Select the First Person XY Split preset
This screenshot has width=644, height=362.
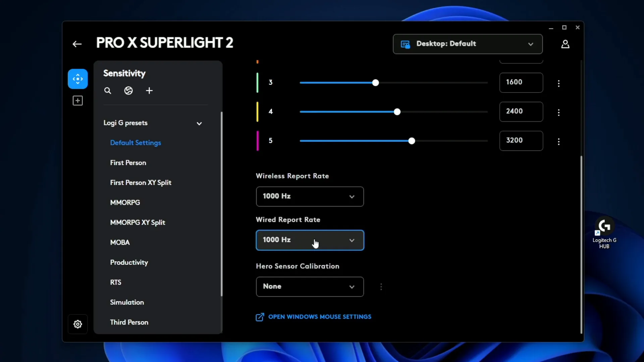point(141,183)
